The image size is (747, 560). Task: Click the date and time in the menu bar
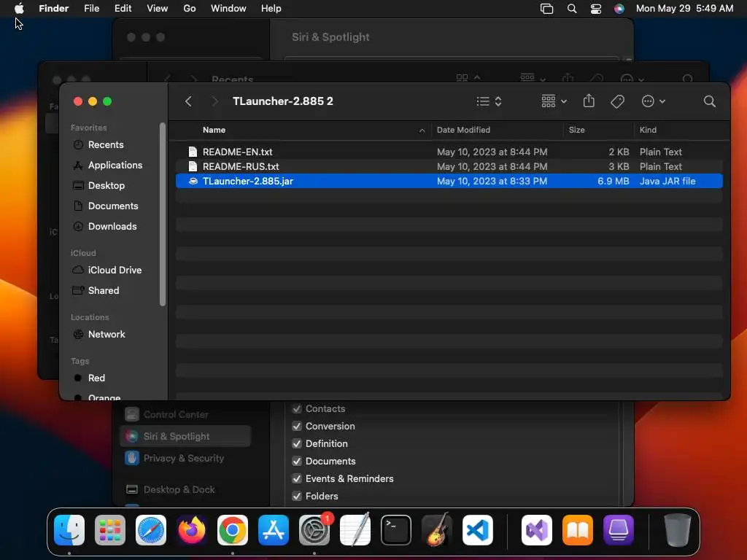[x=684, y=8]
